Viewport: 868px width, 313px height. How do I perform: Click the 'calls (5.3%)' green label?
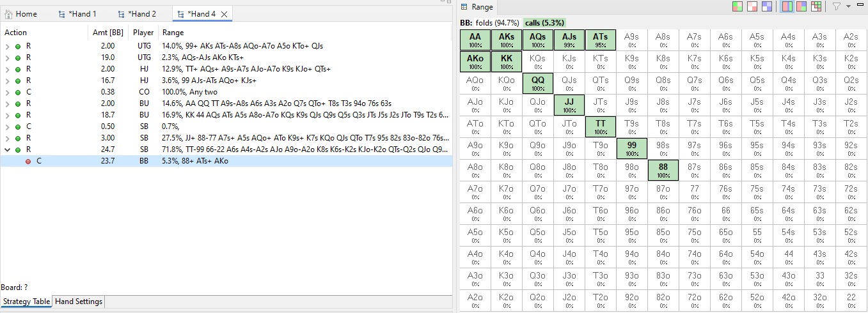pyautogui.click(x=544, y=23)
